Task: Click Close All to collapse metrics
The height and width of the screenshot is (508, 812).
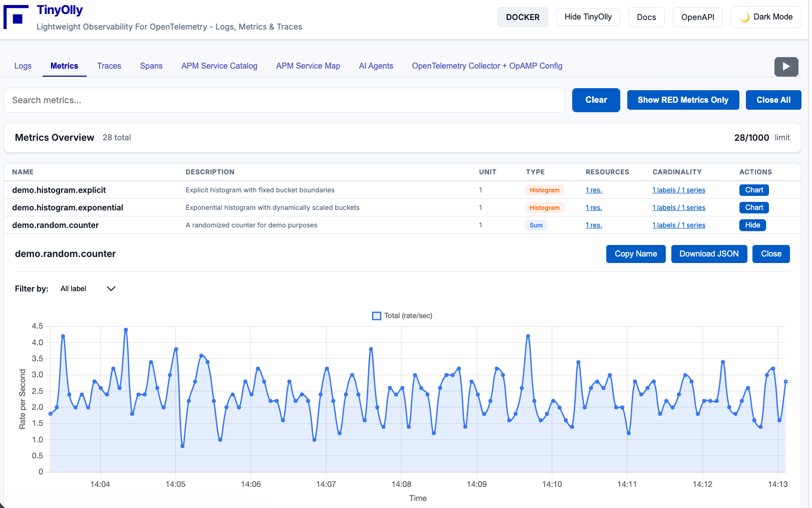Action: click(x=773, y=100)
